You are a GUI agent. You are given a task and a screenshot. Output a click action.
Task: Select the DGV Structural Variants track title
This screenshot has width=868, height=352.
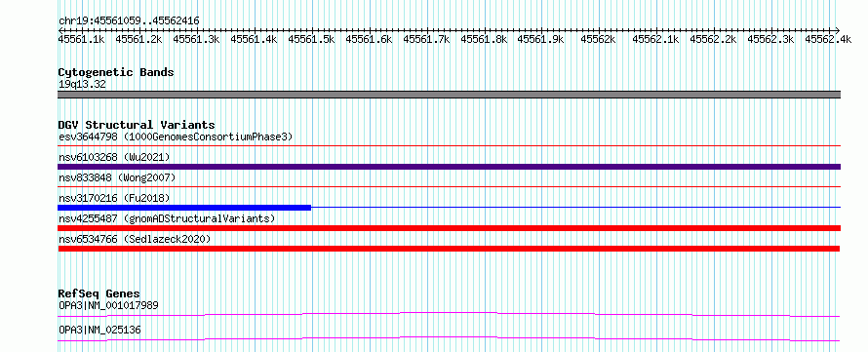[x=137, y=125]
